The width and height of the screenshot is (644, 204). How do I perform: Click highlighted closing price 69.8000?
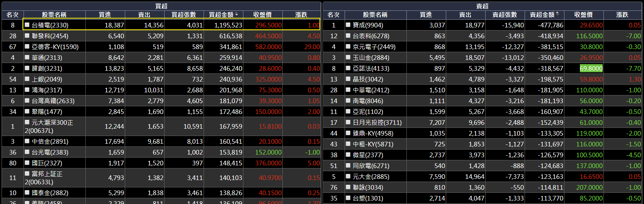591,68
